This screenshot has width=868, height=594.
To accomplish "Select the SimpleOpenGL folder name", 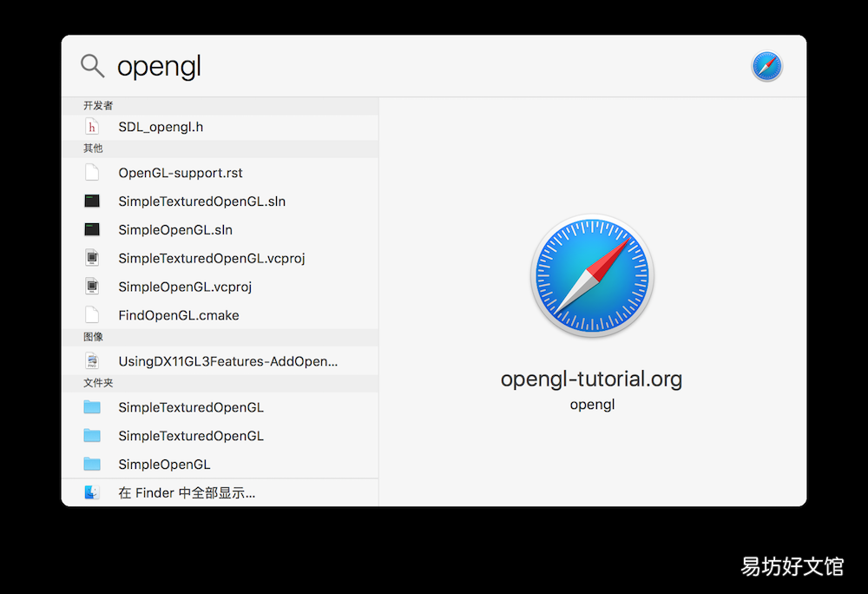I will (x=164, y=464).
